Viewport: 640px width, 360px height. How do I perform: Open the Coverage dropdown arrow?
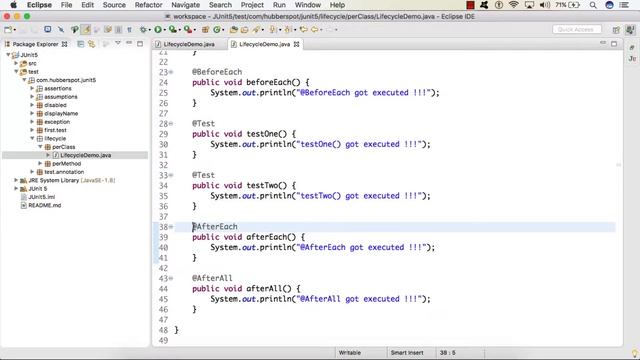pyautogui.click(x=179, y=30)
